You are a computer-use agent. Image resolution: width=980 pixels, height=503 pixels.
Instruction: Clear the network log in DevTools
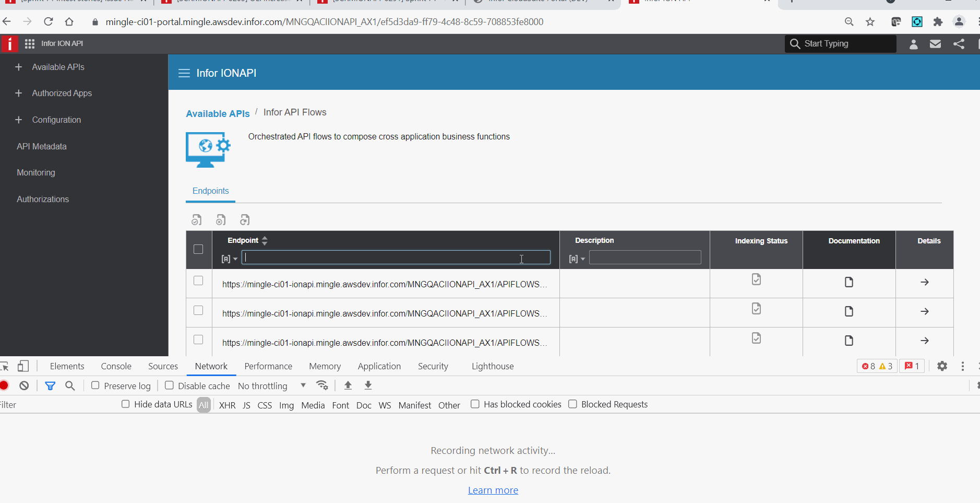[x=24, y=385]
